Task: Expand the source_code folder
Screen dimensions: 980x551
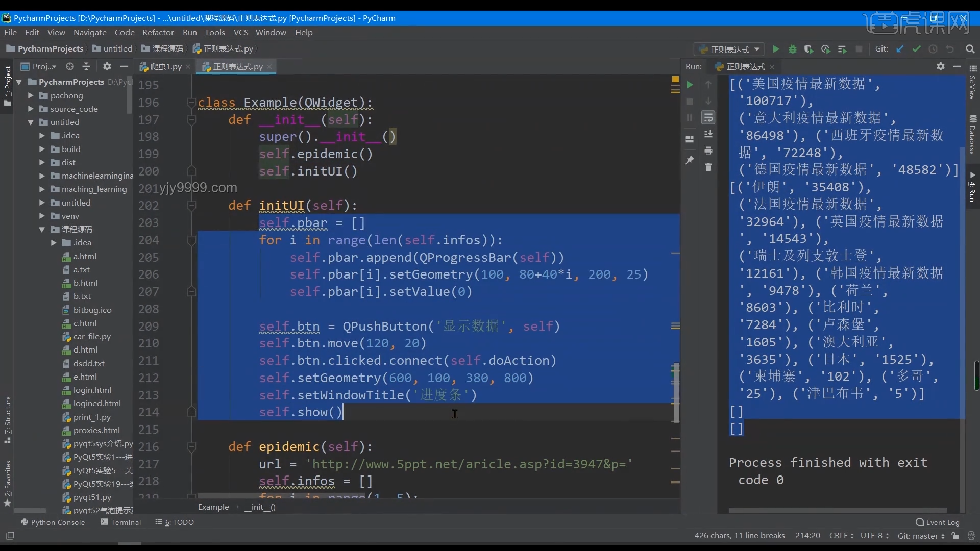Action: click(x=31, y=109)
